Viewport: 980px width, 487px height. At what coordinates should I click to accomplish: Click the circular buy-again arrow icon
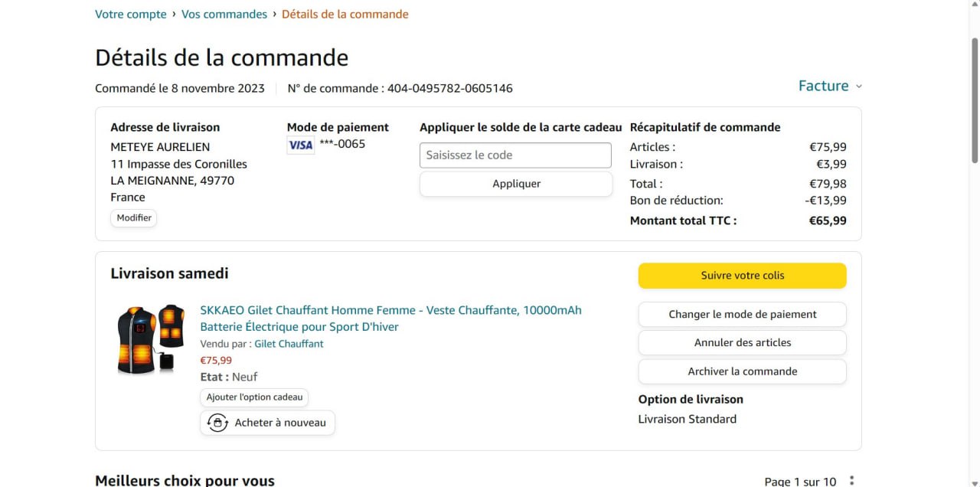click(217, 423)
